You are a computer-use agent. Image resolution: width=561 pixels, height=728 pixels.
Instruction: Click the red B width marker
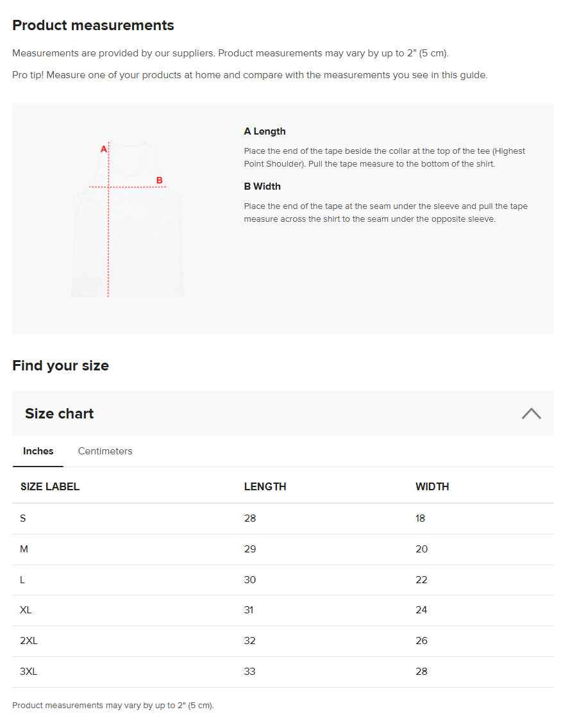click(159, 181)
